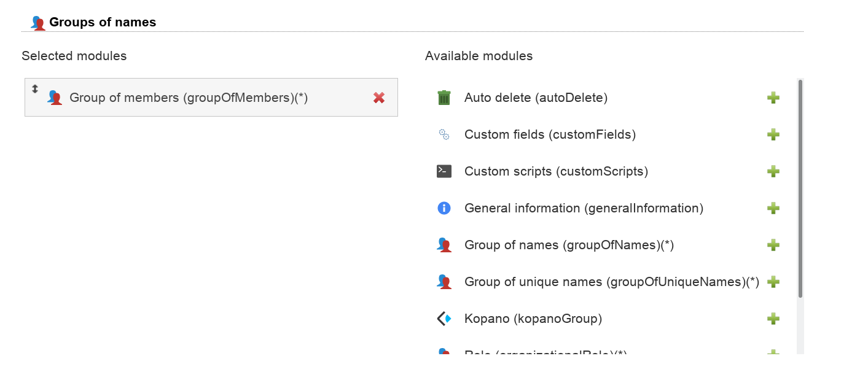Click the Custom fields gears icon
Screen dimensions: 868x372
(444, 134)
